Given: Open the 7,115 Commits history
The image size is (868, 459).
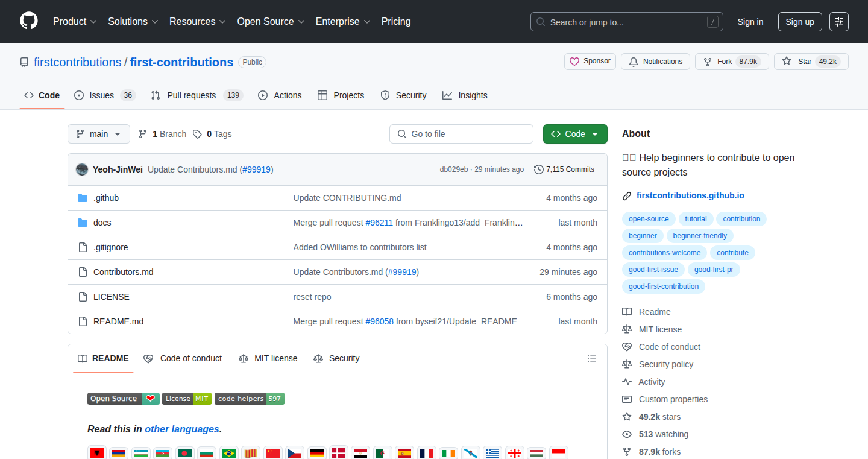Looking at the screenshot, I should [x=564, y=169].
